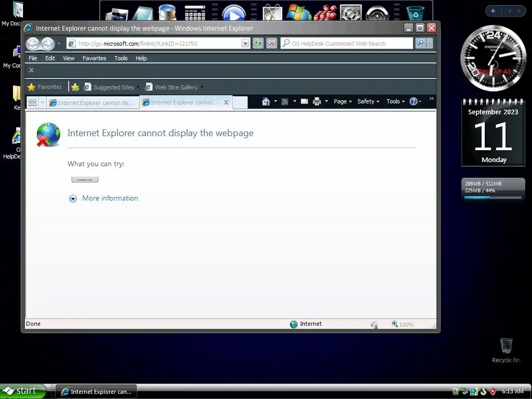Go back with the Back arrow button
This screenshot has height=399, width=532.
(x=33, y=44)
